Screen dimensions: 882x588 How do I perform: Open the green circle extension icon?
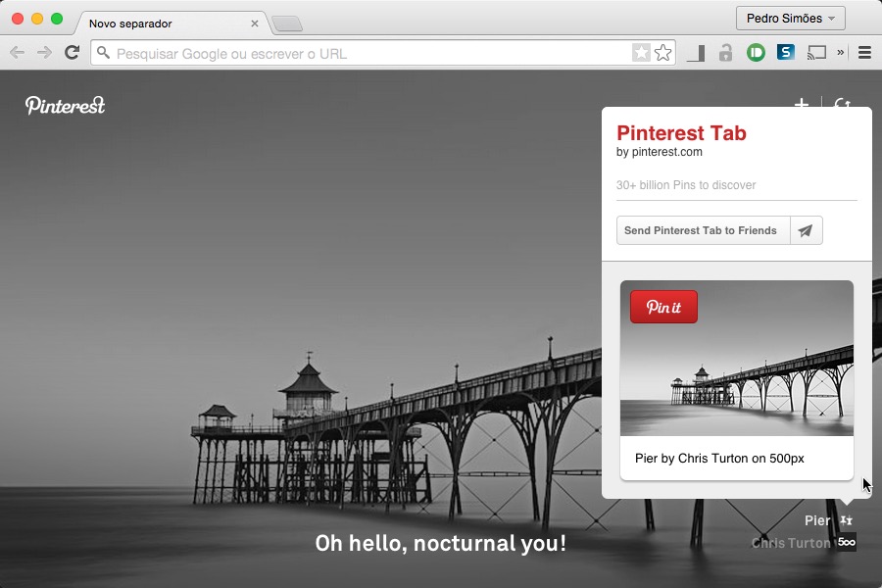point(756,53)
